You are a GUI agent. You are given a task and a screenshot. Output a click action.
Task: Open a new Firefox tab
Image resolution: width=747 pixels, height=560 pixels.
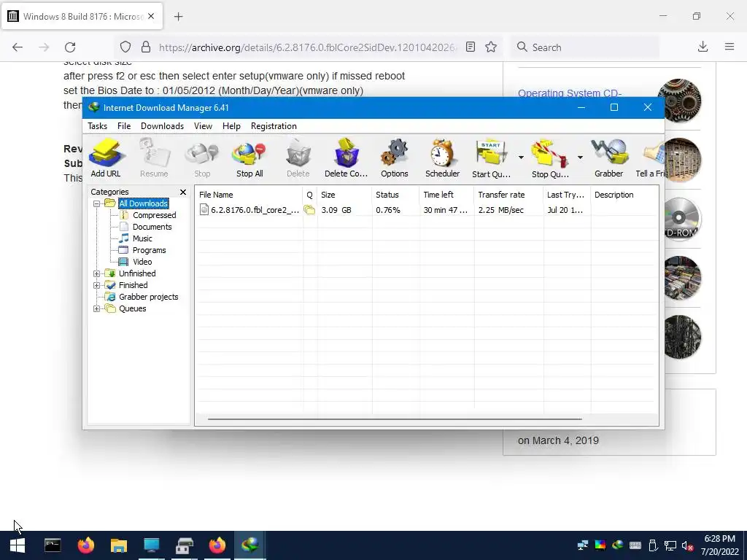(178, 17)
